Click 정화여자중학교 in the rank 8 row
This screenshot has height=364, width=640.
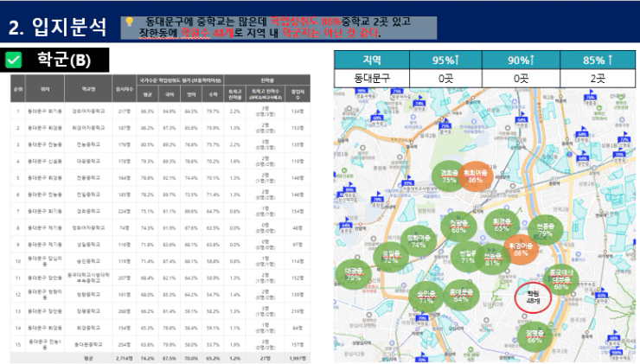(88, 227)
